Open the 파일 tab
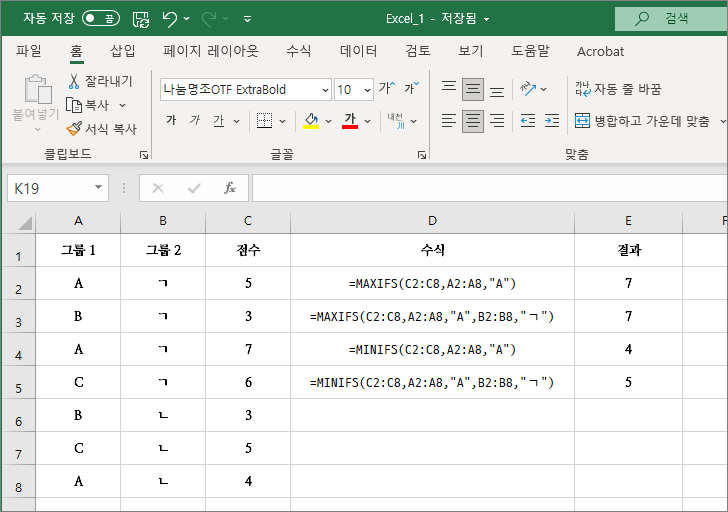 click(x=29, y=51)
